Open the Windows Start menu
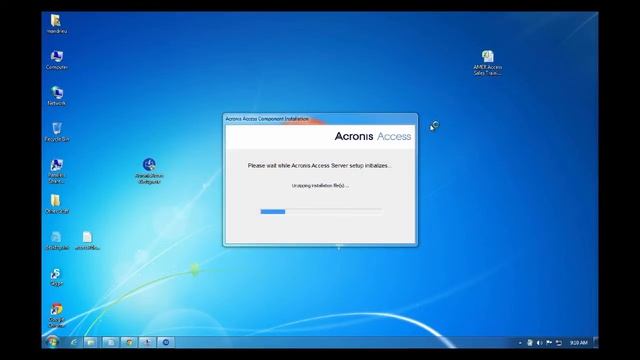640x360 pixels. [x=52, y=342]
